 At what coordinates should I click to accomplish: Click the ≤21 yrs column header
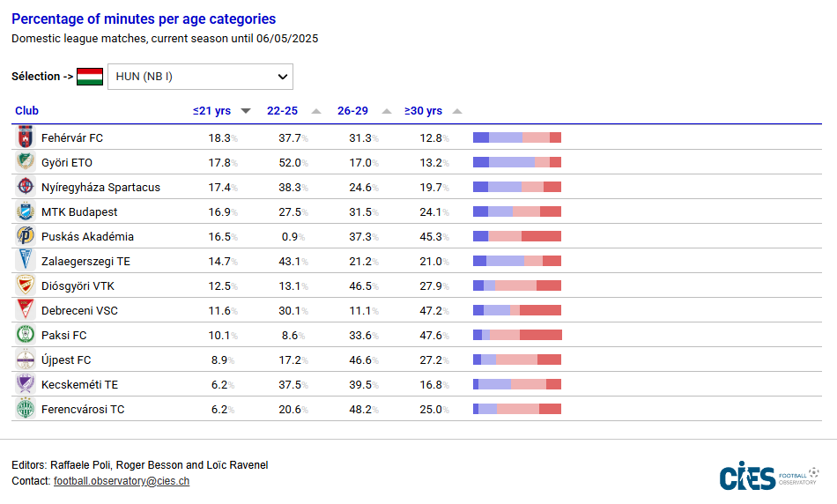click(x=211, y=111)
